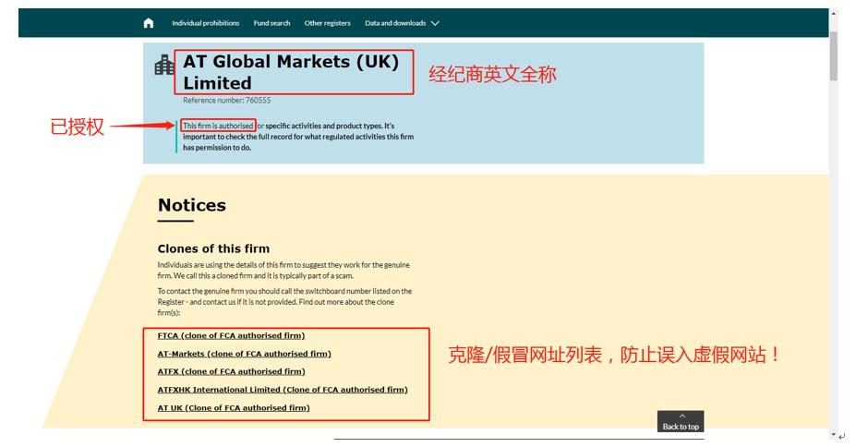Viewport: 868px width, 447px height.
Task: Open ATFX clone of FCA authorised firm link
Action: click(231, 371)
